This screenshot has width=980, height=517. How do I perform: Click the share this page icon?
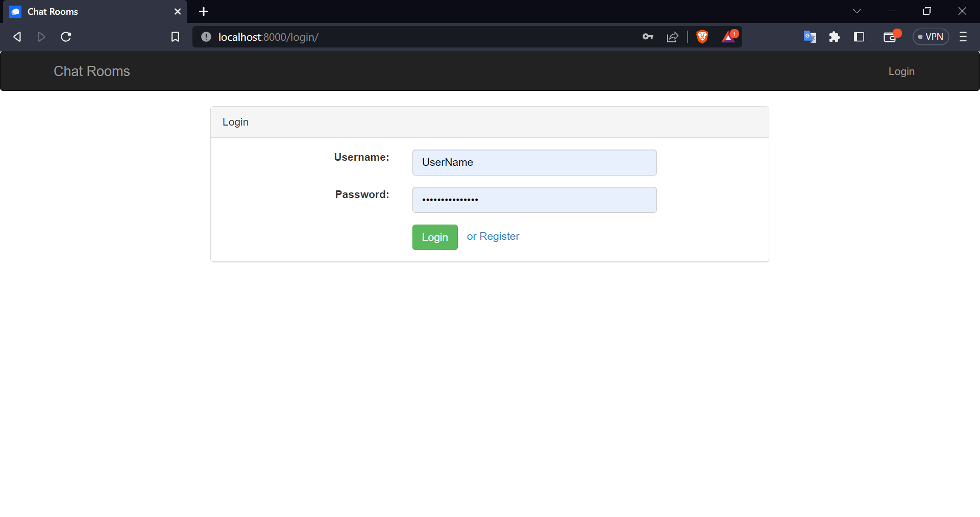pyautogui.click(x=672, y=37)
